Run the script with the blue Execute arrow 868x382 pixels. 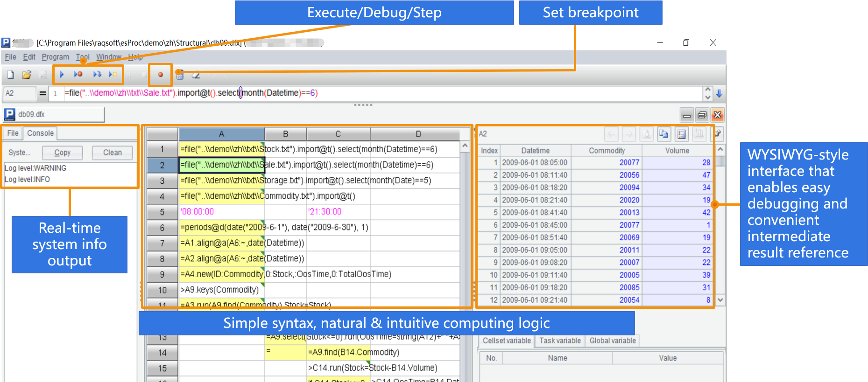(x=62, y=75)
